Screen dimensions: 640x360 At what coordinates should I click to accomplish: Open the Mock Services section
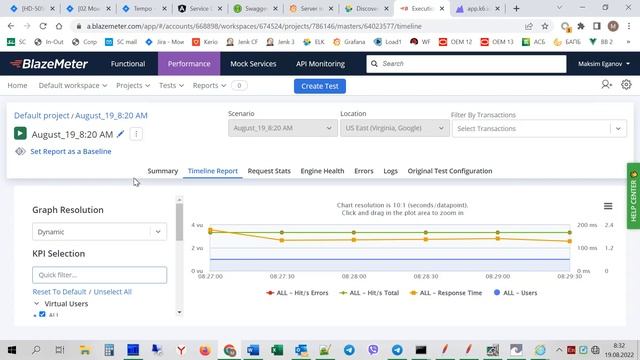pos(253,64)
